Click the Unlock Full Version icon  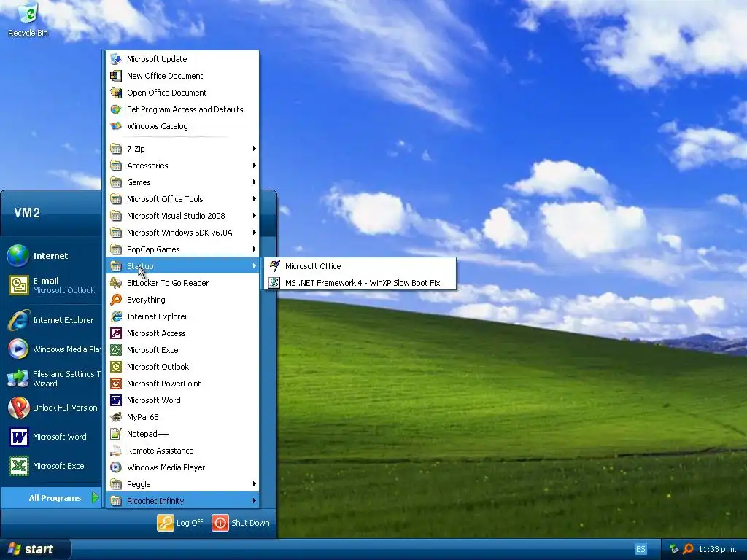pos(18,408)
